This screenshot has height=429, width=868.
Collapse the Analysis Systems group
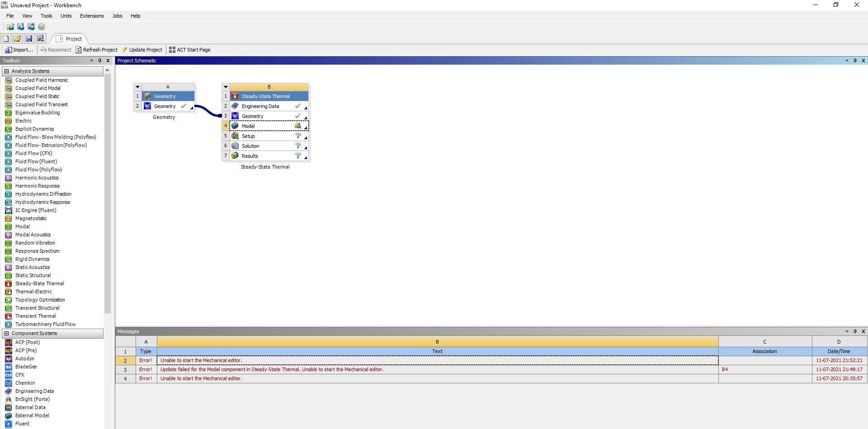6,71
